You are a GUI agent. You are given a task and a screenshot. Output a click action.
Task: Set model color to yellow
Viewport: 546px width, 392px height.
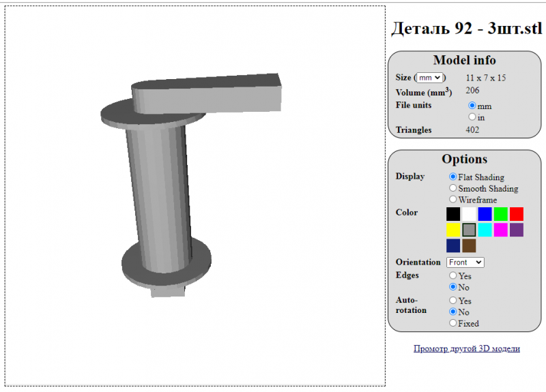click(453, 230)
